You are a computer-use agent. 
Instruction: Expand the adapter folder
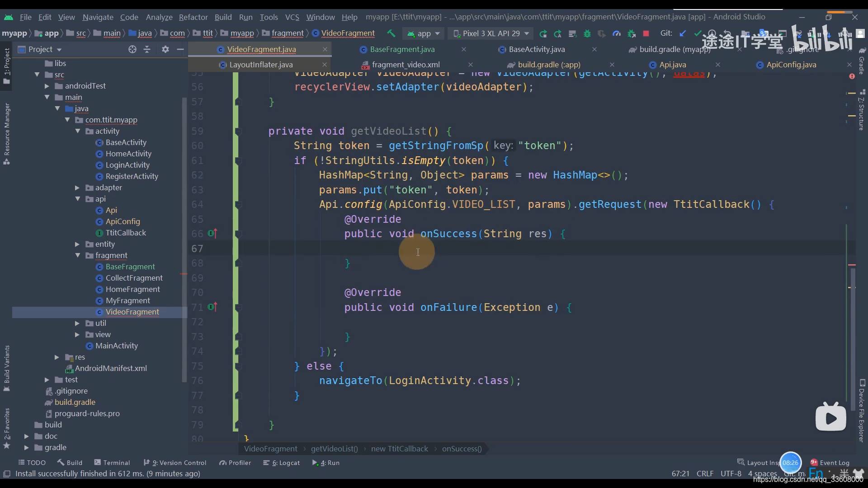77,188
